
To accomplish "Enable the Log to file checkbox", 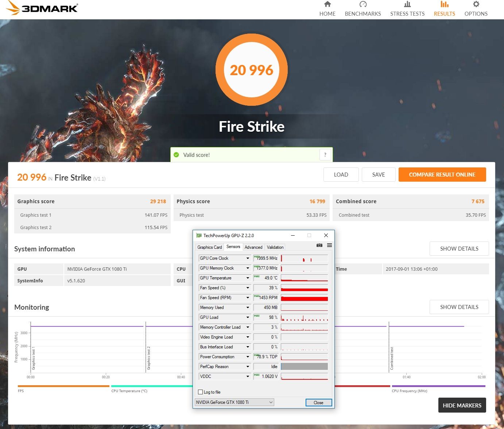I will 200,392.
